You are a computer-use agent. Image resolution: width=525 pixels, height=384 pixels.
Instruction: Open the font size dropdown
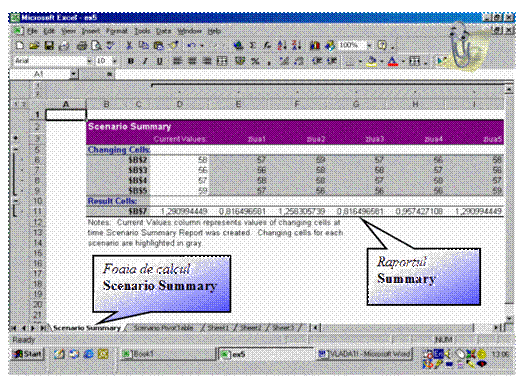click(115, 61)
